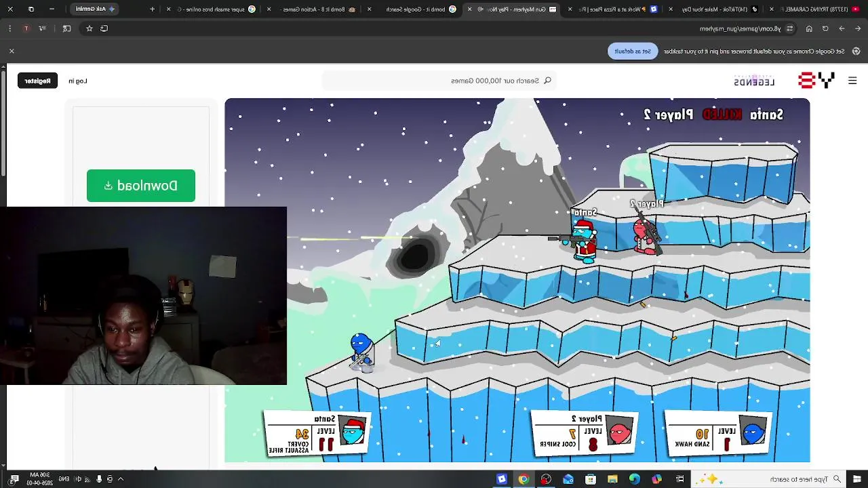Close the super smash bros online tab
The height and width of the screenshot is (488, 868).
point(169,9)
